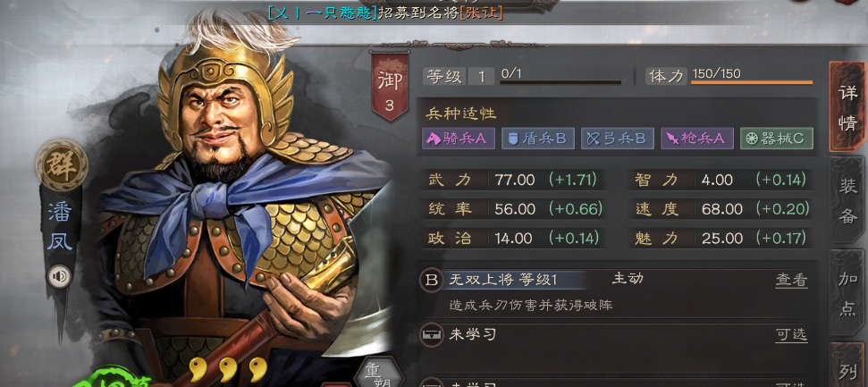
Task: Play the general's voice with speaker icon
Action: click(x=59, y=277)
